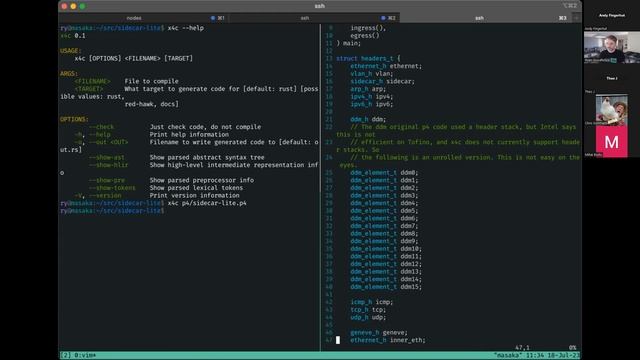The width and height of the screenshot is (640, 360).
Task: Click 'ddm_h ddm;' line in vim
Action: click(x=368, y=120)
